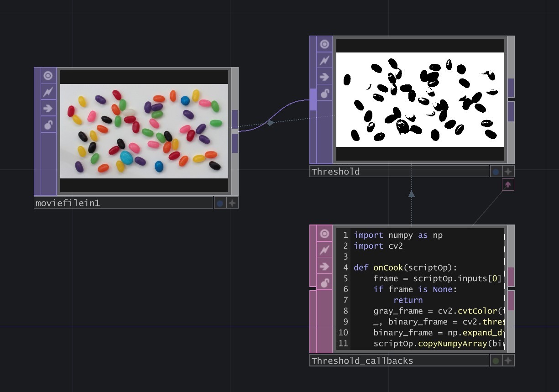This screenshot has height=392, width=559.
Task: Activate viewer star flag on moviefilein1
Action: coord(232,203)
